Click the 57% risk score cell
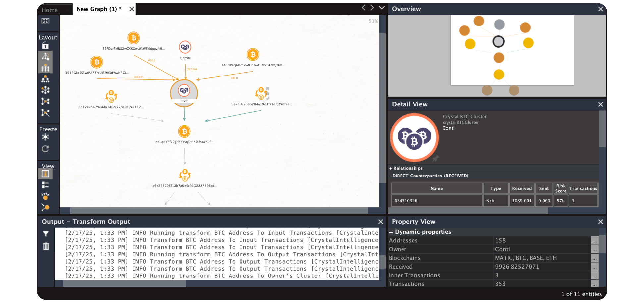Image resolution: width=644 pixels, height=302 pixels. [x=561, y=201]
